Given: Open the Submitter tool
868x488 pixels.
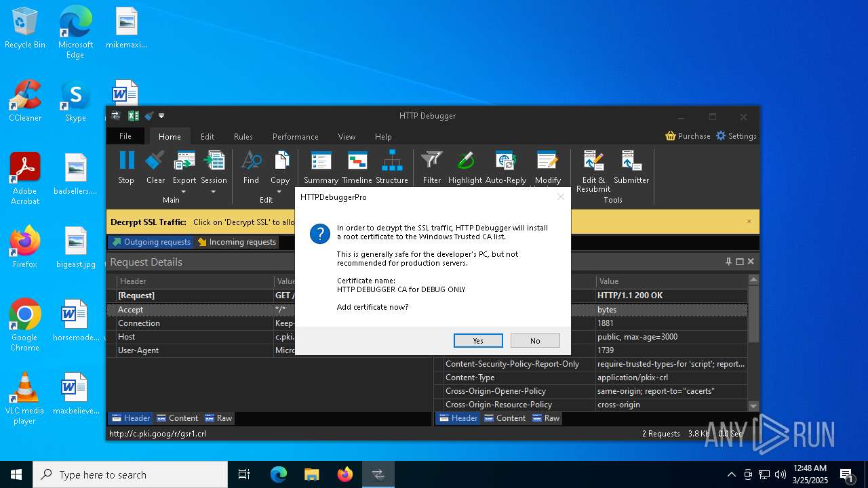Looking at the screenshot, I should pyautogui.click(x=631, y=167).
